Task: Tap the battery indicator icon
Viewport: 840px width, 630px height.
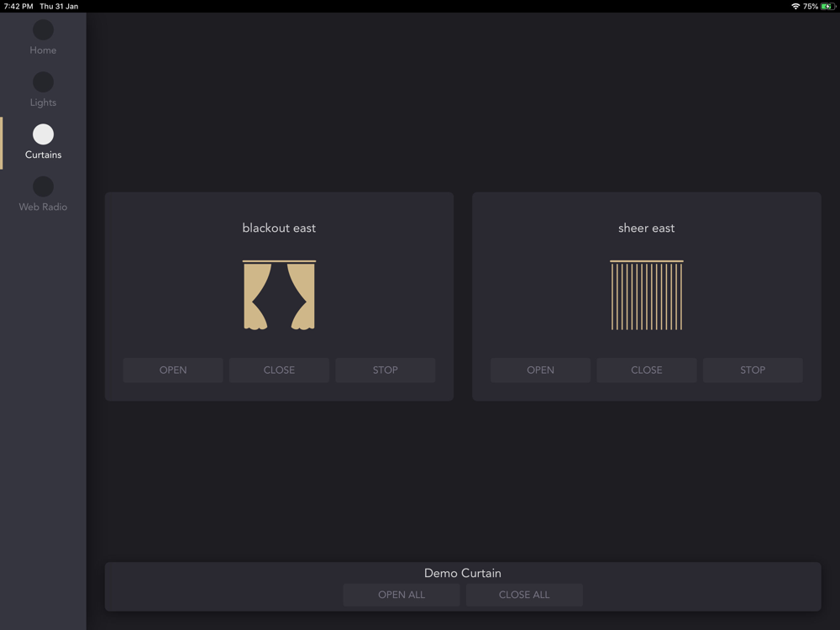Action: pos(827,7)
